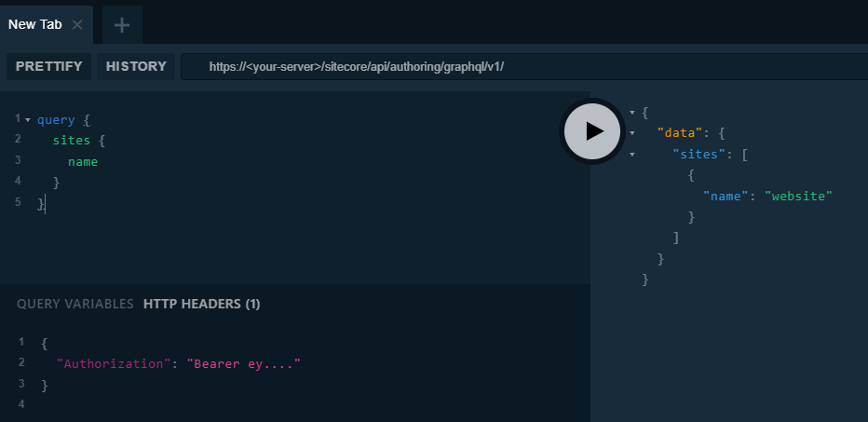868x422 pixels.
Task: Click the "Authorization" header key
Action: (x=114, y=364)
